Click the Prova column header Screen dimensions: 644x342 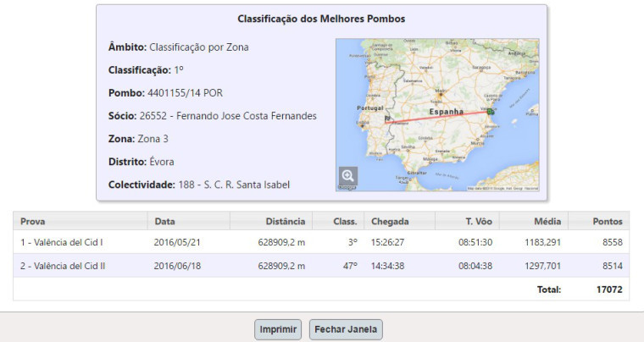coord(33,222)
